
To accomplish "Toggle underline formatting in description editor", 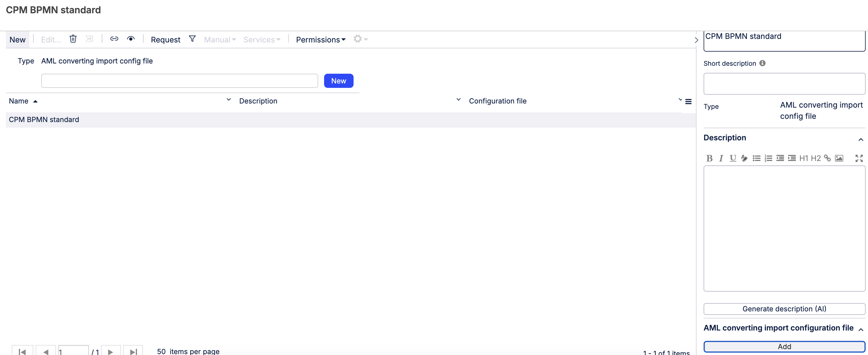I will coord(732,158).
